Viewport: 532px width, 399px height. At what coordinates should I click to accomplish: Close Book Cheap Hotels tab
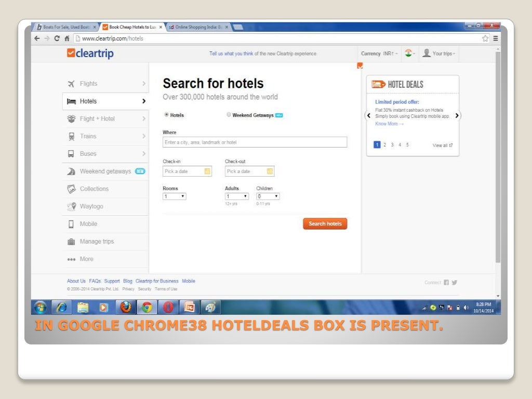pyautogui.click(x=161, y=27)
